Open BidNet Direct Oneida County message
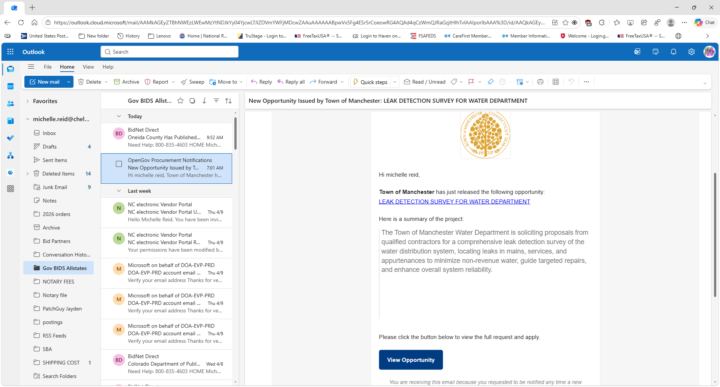Screen dimensions: 720x387 167,138
